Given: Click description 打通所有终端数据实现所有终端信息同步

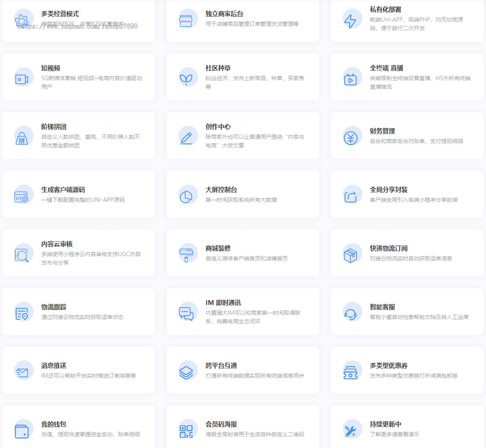Looking at the screenshot, I should [255, 376].
